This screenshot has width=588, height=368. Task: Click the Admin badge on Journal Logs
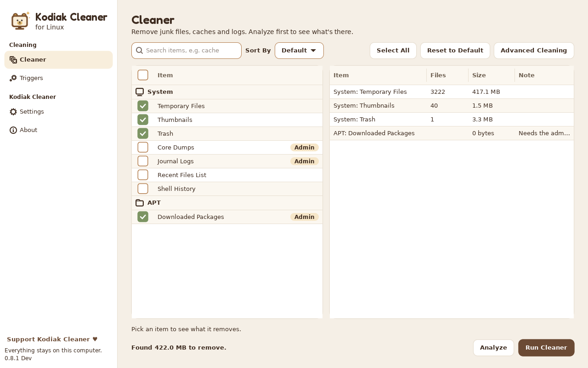[x=305, y=161]
